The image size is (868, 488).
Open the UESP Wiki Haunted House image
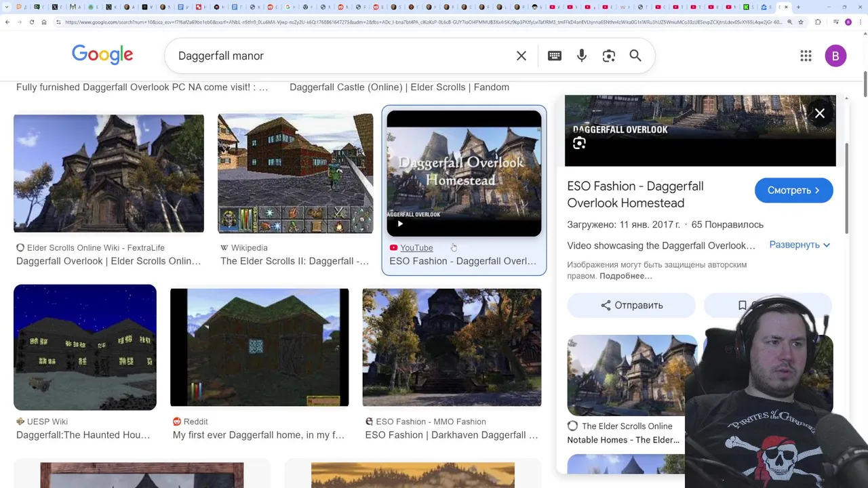tap(85, 347)
